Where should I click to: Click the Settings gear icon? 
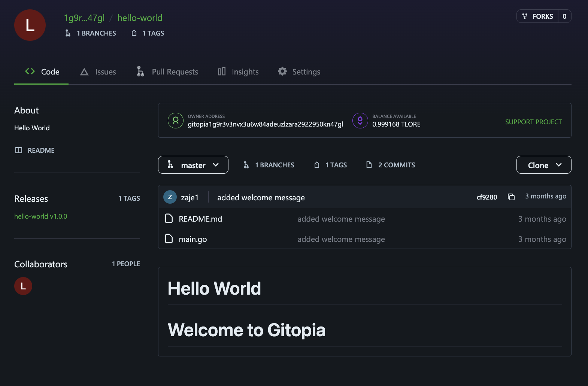[x=282, y=71]
